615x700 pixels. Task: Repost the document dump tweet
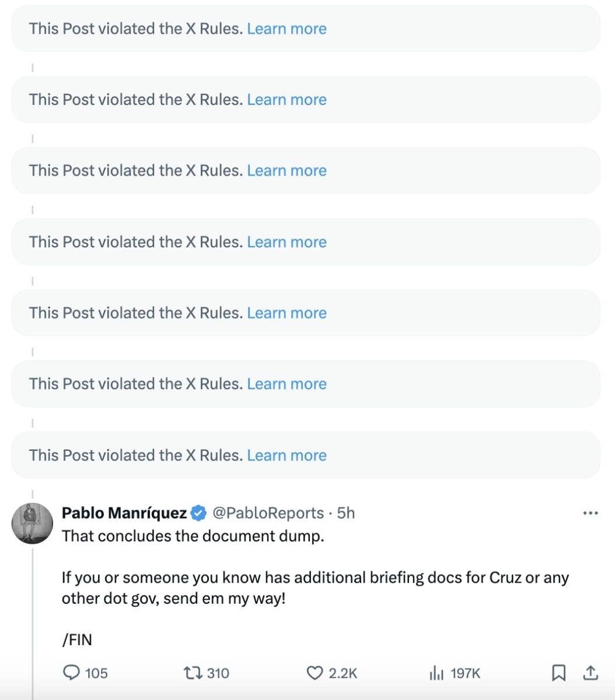pyautogui.click(x=193, y=673)
